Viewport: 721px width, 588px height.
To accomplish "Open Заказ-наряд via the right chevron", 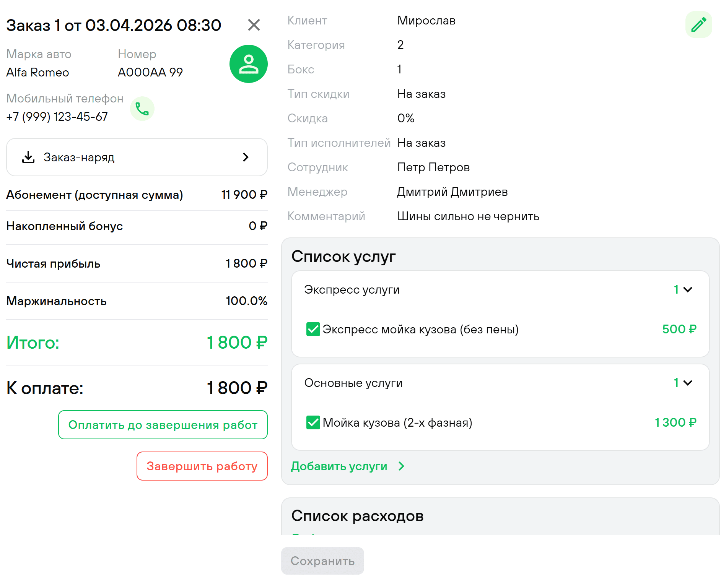I will point(246,157).
